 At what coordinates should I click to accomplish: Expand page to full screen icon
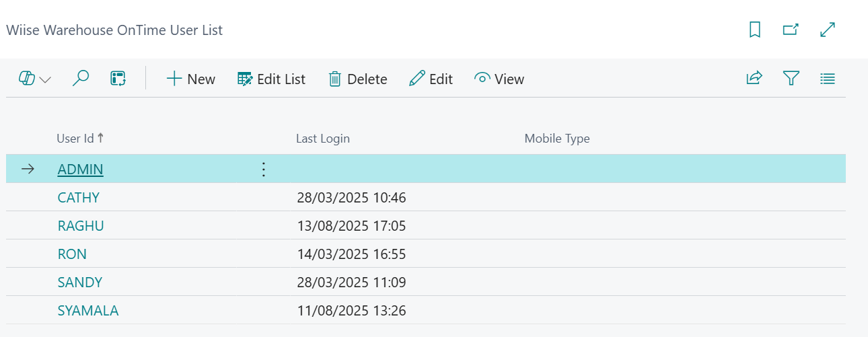[828, 30]
